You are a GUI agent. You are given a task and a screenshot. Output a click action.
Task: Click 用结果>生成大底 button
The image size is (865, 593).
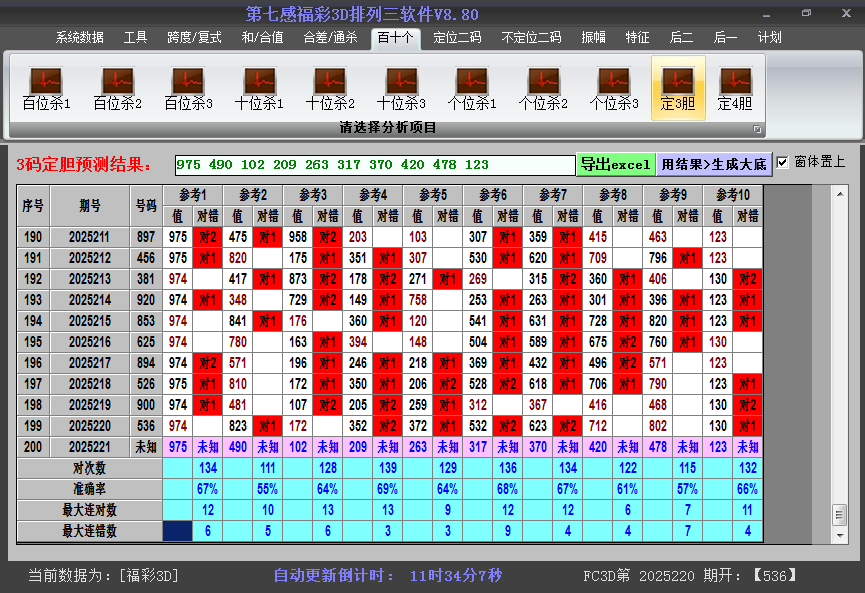[x=714, y=164]
